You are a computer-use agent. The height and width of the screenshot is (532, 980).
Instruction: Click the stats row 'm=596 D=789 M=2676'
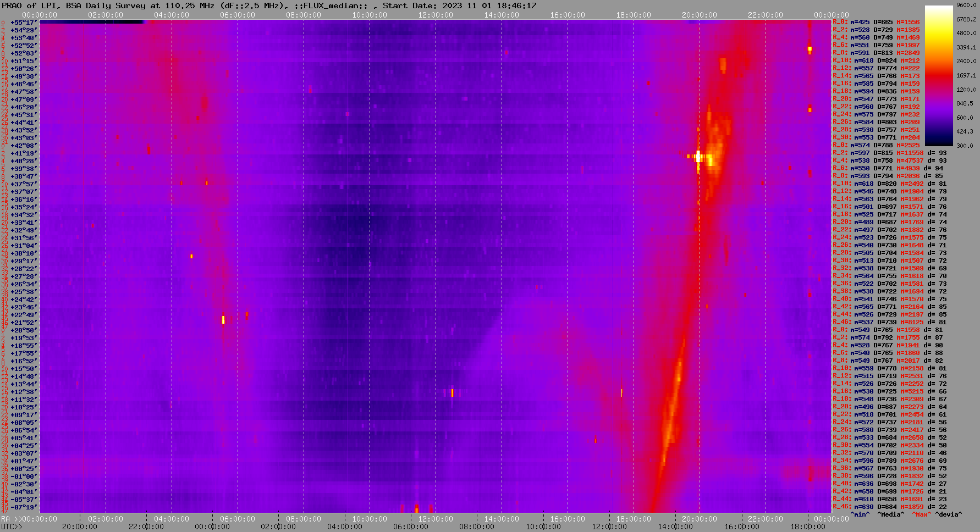[x=890, y=461]
